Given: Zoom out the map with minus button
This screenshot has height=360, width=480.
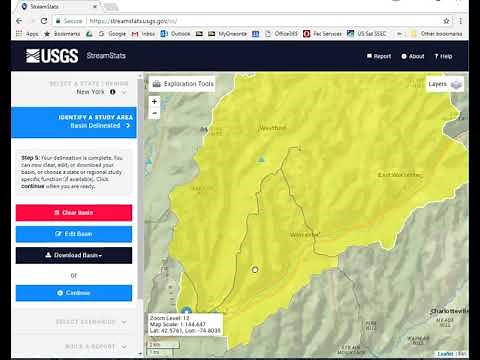Looking at the screenshot, I should point(154,113).
